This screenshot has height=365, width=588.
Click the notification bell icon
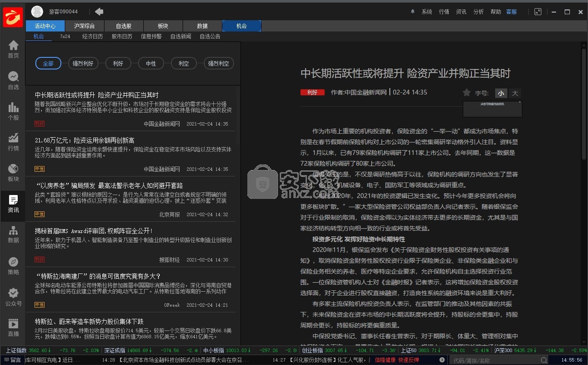(413, 12)
